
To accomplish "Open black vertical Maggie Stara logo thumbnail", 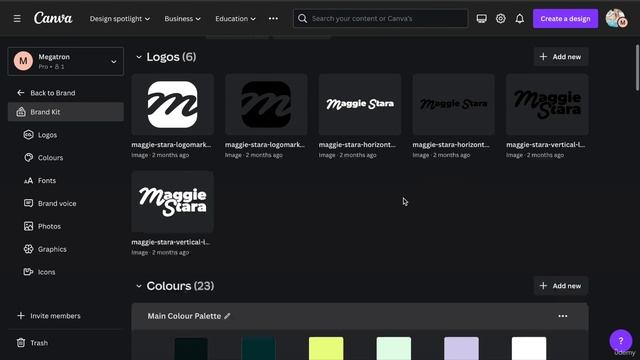I will [547, 104].
